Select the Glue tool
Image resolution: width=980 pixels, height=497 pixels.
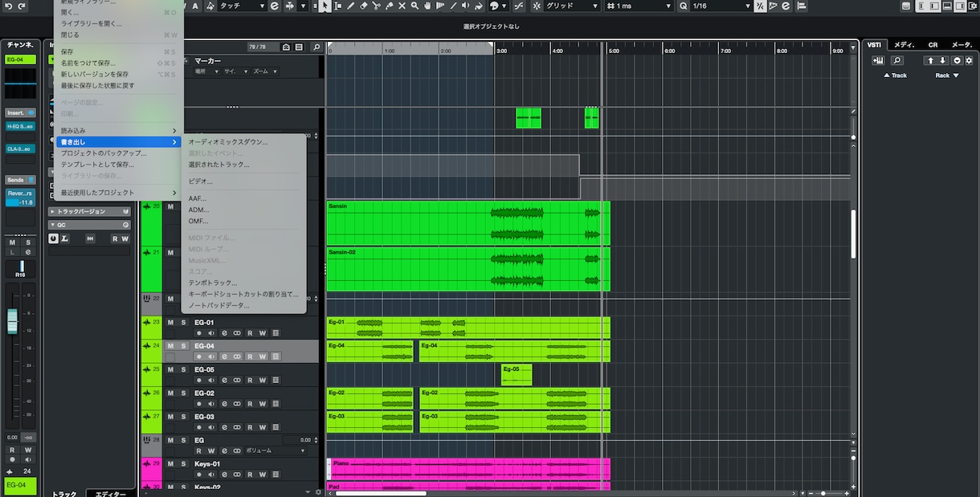pos(389,6)
